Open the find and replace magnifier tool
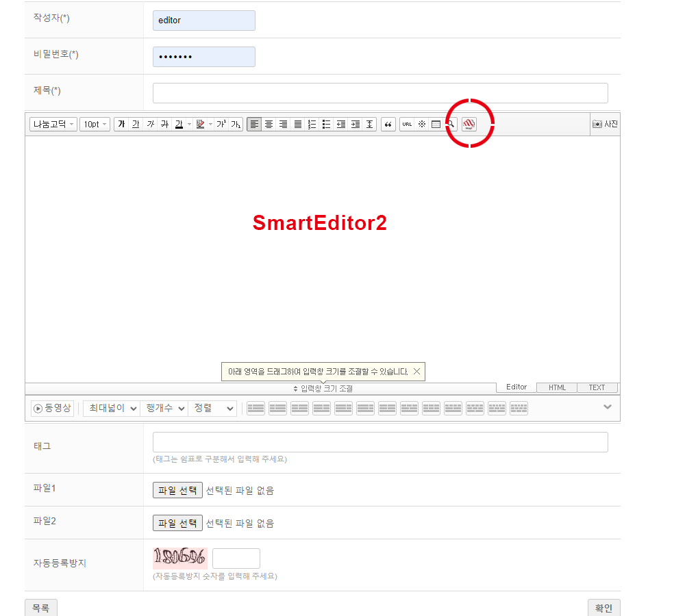Image resolution: width=685 pixels, height=616 pixels. [451, 124]
